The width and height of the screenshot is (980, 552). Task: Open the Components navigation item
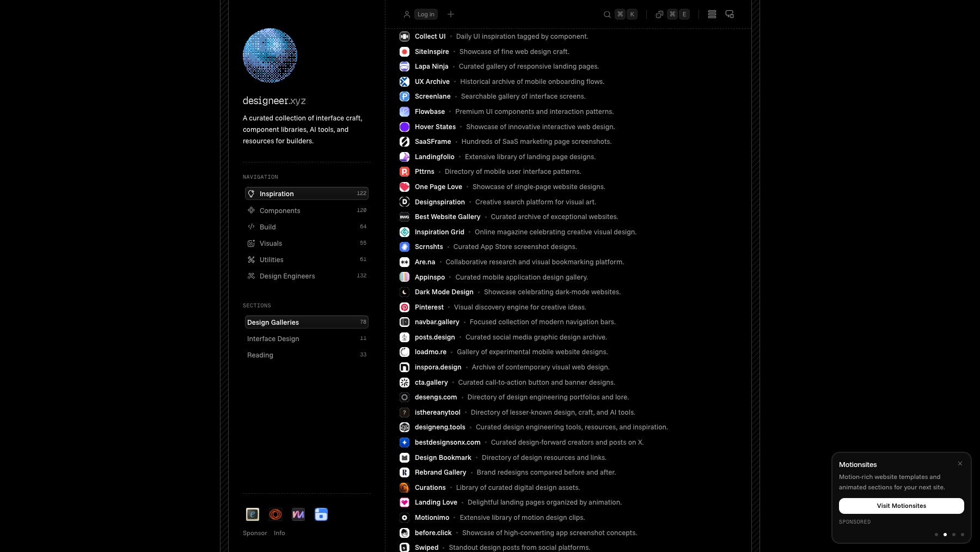(307, 210)
